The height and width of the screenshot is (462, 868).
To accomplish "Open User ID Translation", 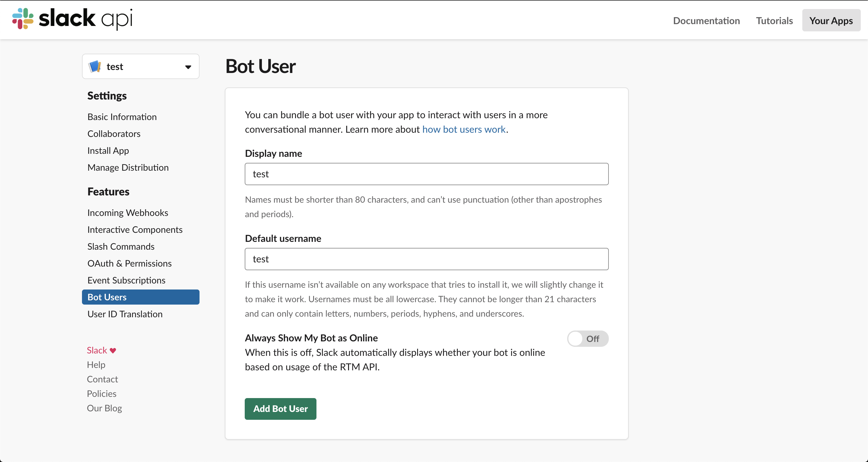I will click(x=125, y=314).
